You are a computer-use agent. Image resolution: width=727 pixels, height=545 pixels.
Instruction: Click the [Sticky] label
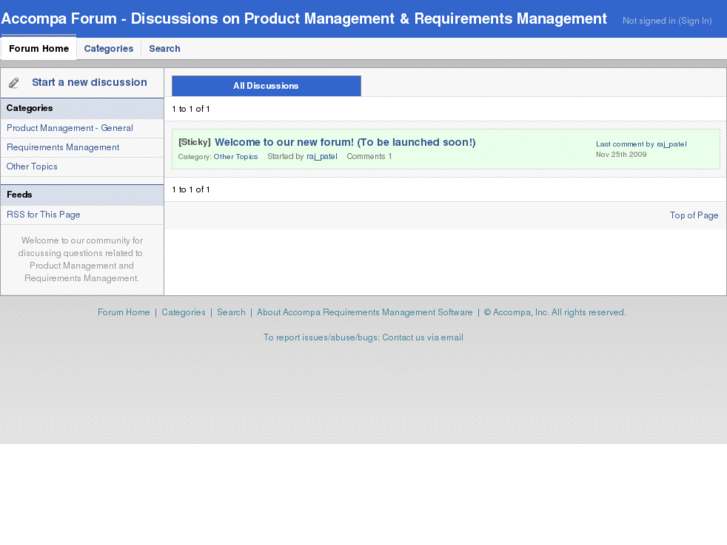194,142
